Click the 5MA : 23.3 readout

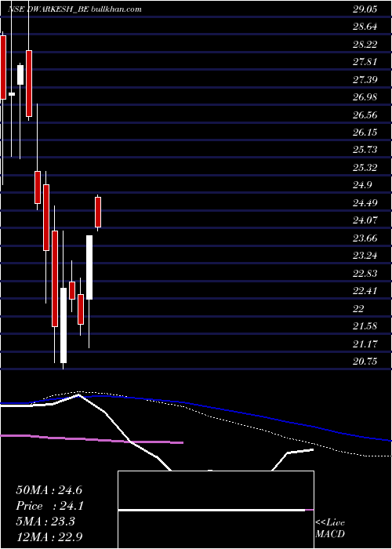[45, 522]
